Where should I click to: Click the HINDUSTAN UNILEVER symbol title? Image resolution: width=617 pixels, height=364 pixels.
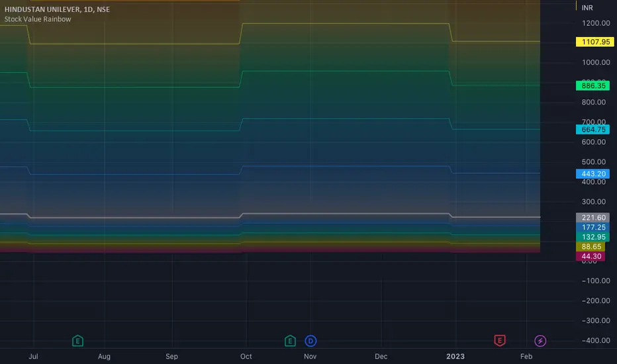point(57,9)
